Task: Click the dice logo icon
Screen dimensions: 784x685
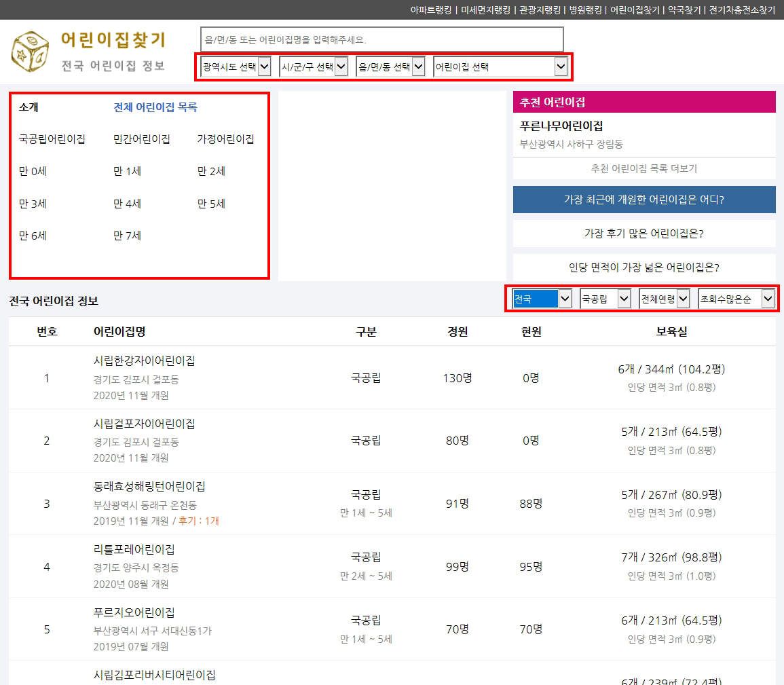Action: point(30,52)
